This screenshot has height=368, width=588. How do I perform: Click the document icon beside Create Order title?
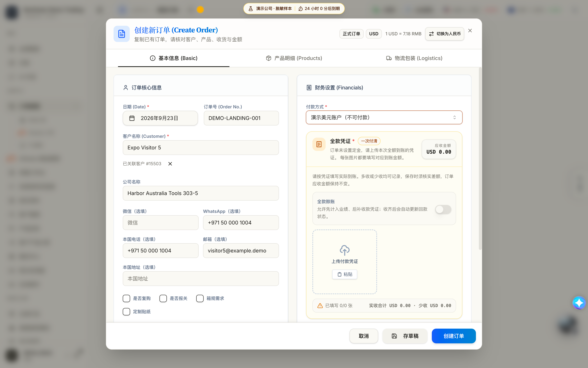coord(121,34)
